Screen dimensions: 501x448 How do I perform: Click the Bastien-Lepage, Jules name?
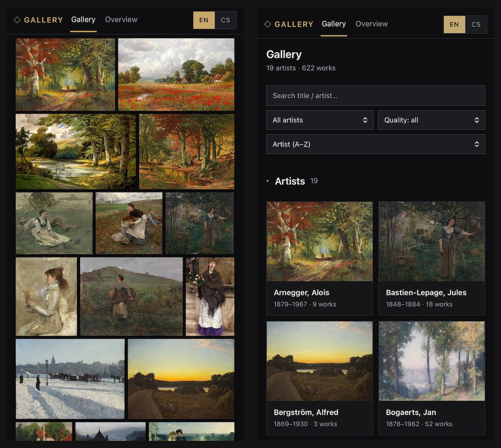tap(426, 293)
